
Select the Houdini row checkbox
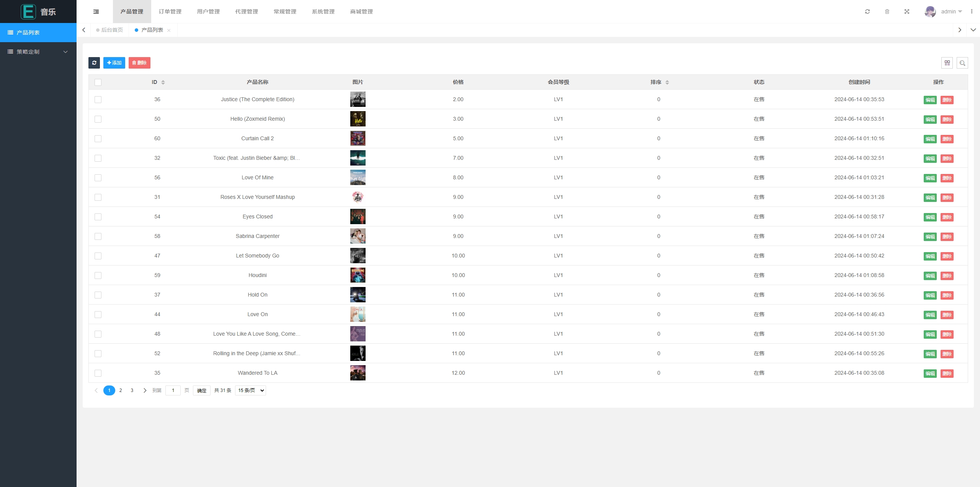(x=98, y=275)
